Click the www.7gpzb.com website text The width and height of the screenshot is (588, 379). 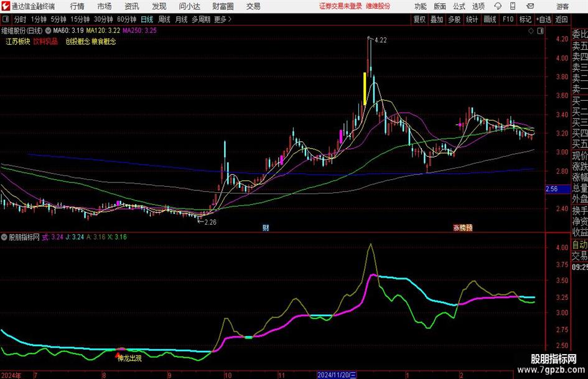point(551,370)
